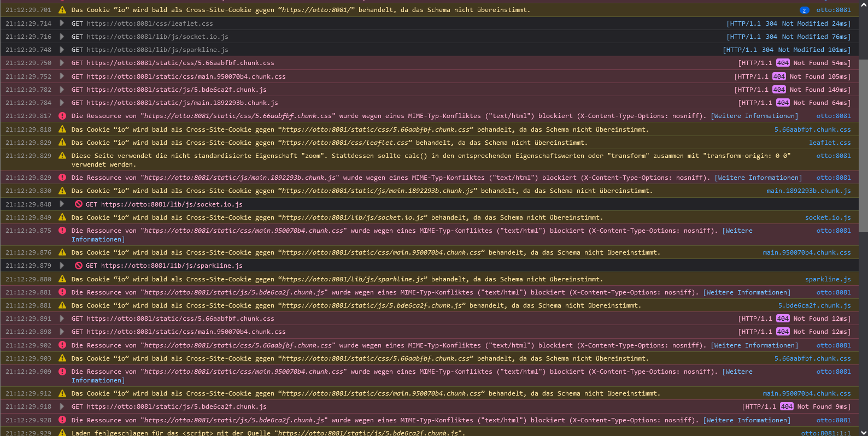Click warning icon at 21:12:29.849 row
The image size is (868, 436).
[62, 217]
